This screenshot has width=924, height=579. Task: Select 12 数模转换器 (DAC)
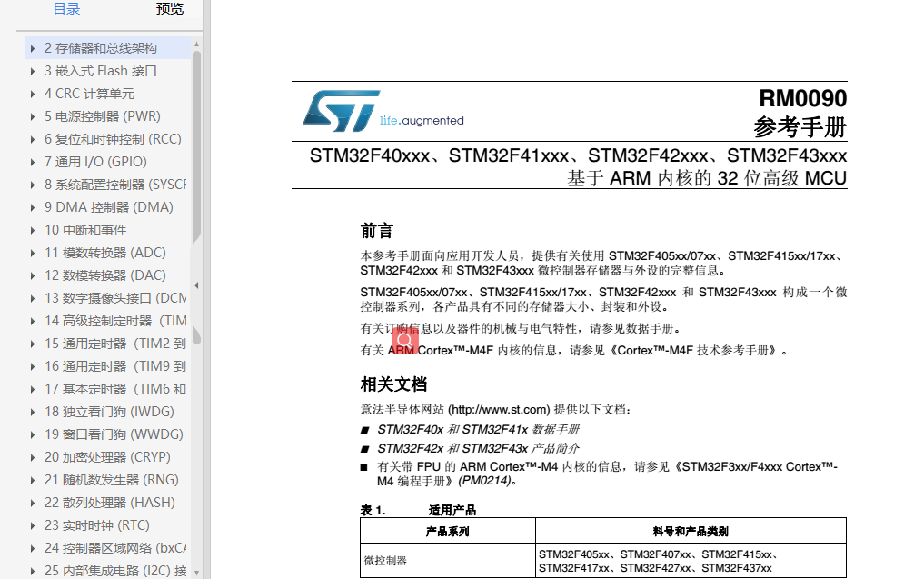pos(105,275)
